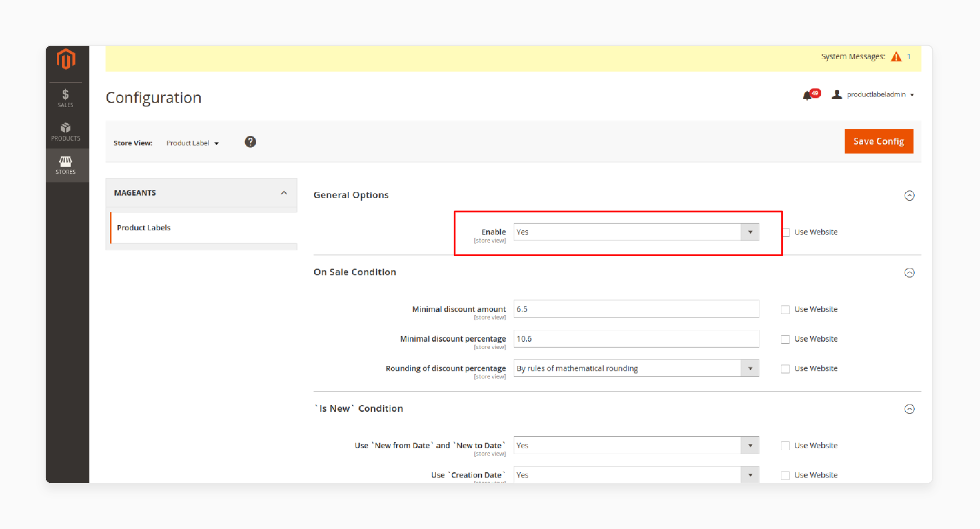
Task: Click the Minimal discount amount field
Action: (x=636, y=309)
